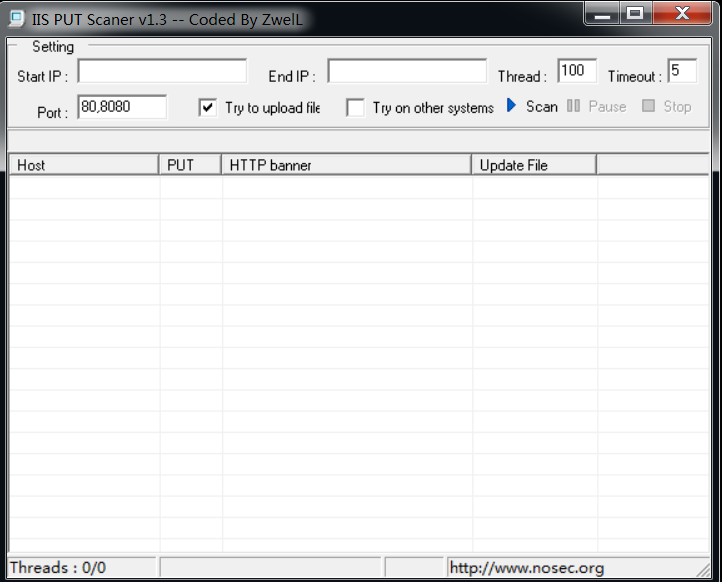Click the Update File column header
Screen dimensions: 722x582
pos(534,165)
